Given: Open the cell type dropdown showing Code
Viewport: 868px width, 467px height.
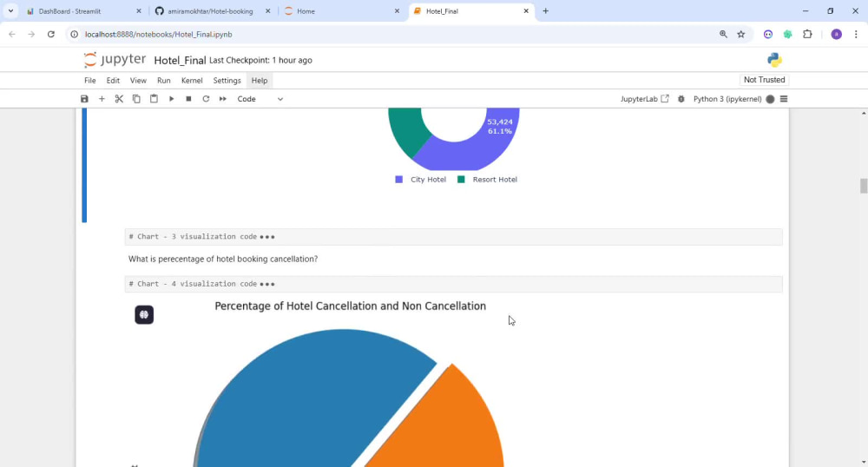Looking at the screenshot, I should [x=260, y=99].
